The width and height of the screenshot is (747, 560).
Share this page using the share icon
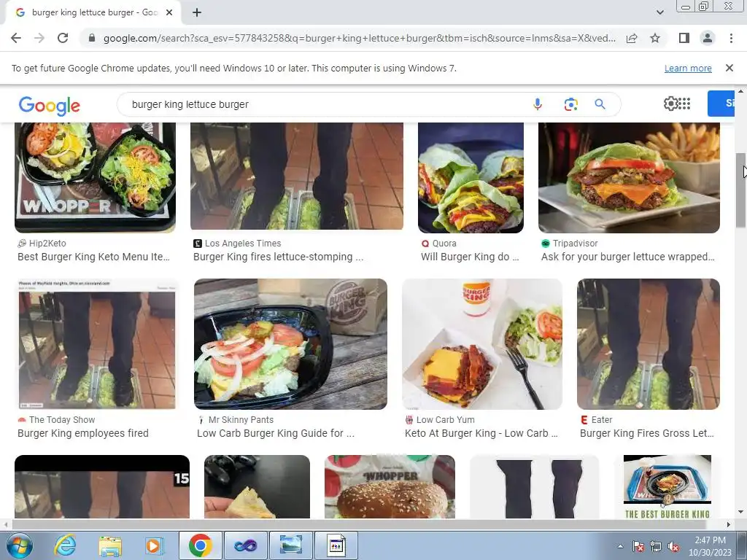point(632,38)
